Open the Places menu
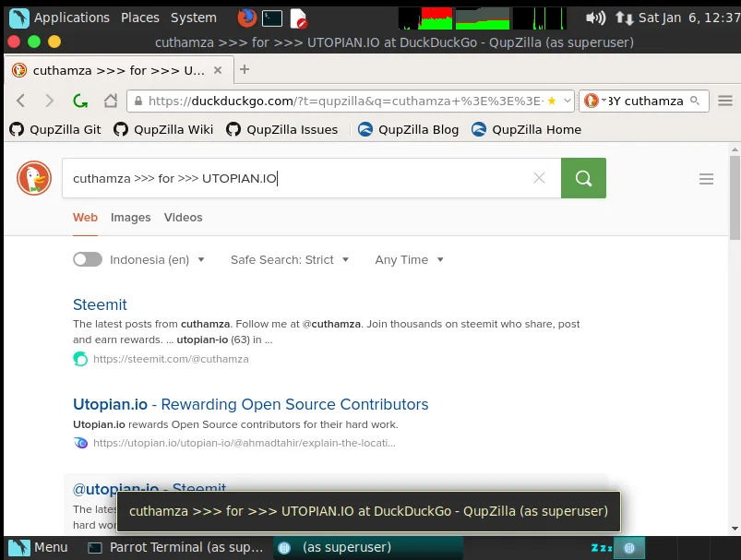741x560 pixels. 140,18
